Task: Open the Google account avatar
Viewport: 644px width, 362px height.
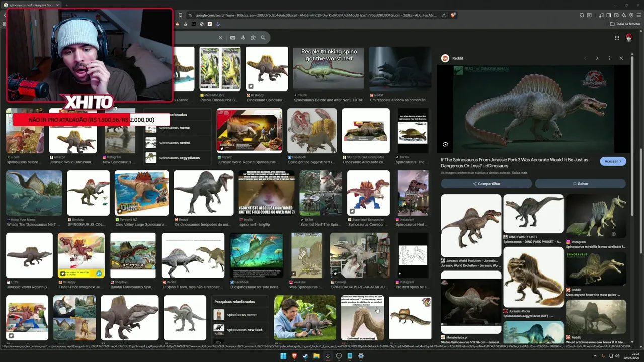Action: [629, 38]
